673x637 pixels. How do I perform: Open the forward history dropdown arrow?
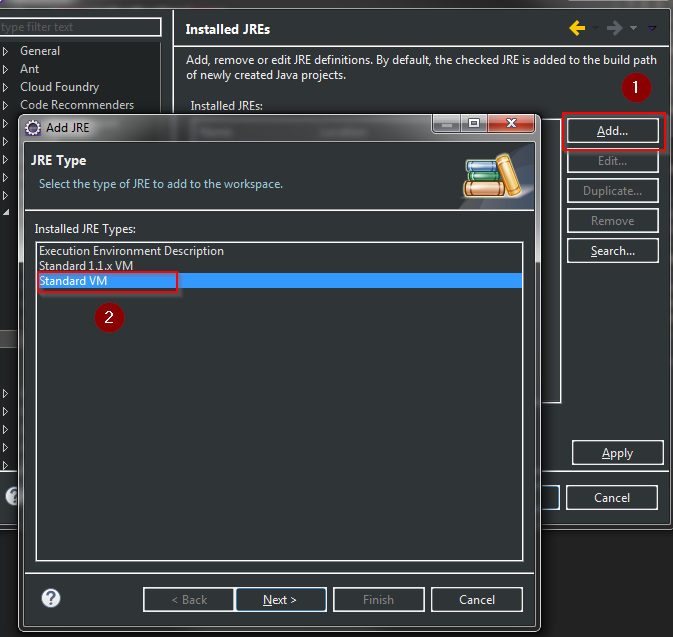pos(633,28)
